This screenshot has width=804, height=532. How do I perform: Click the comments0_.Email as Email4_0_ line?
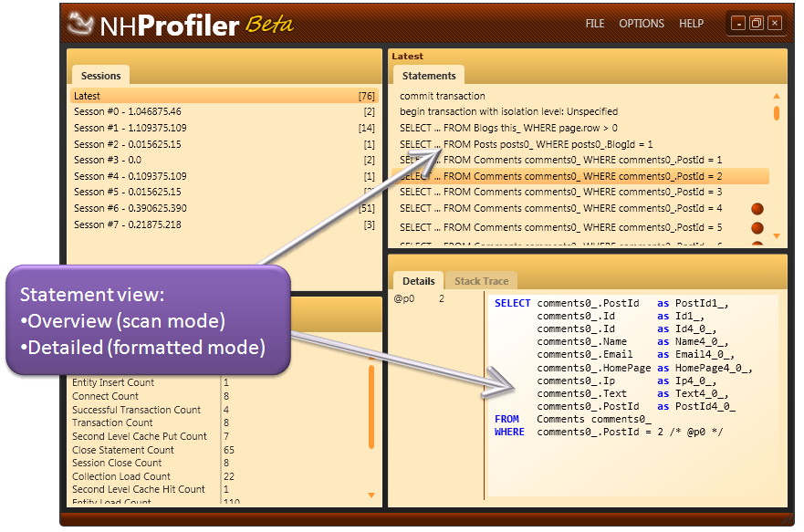pos(636,355)
